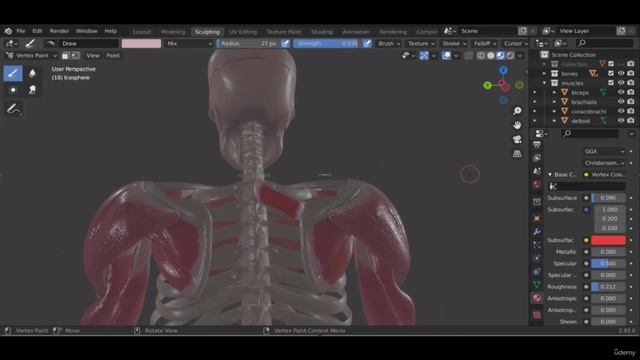Click the blue Z axis on navigation gizmo
The height and width of the screenshot is (360, 640).
pyautogui.click(x=503, y=70)
